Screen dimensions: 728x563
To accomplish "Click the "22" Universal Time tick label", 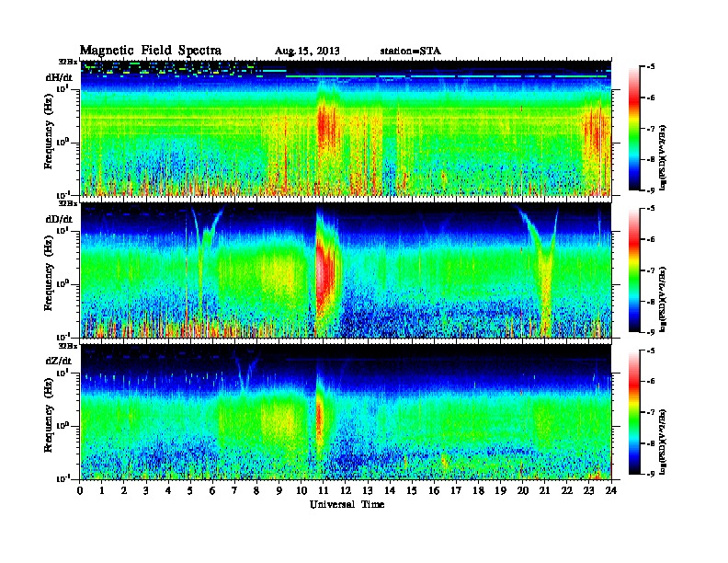I will coord(567,490).
